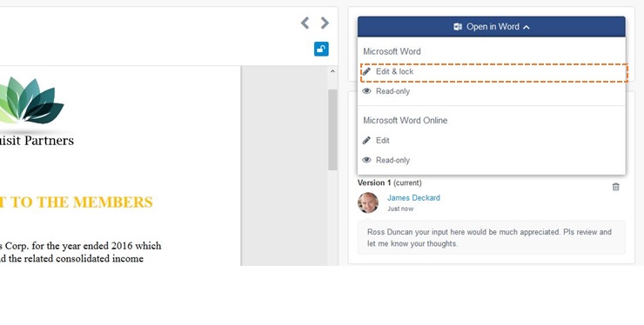644x325 pixels.
Task: Click the 'Version 1 (current)' label
Action: pyautogui.click(x=389, y=182)
